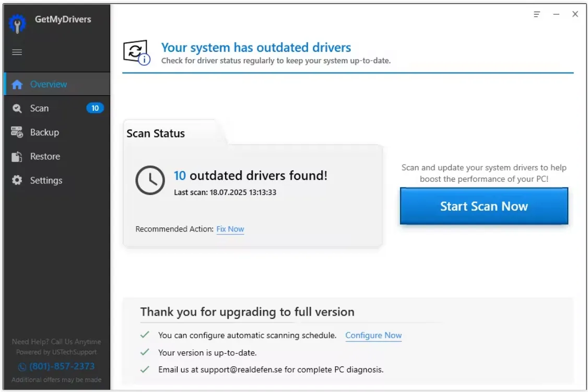The image size is (588, 392).
Task: Click checkmark beside automatic scanning schedule
Action: tap(145, 335)
